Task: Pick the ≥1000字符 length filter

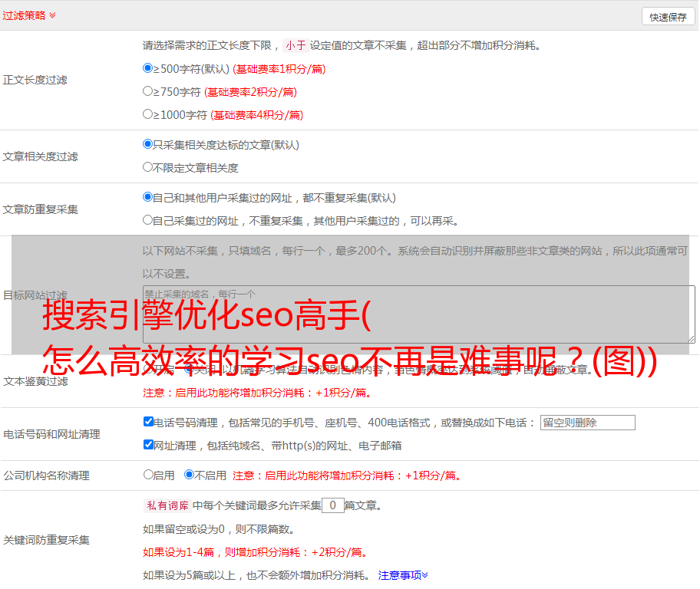Action: point(148,114)
